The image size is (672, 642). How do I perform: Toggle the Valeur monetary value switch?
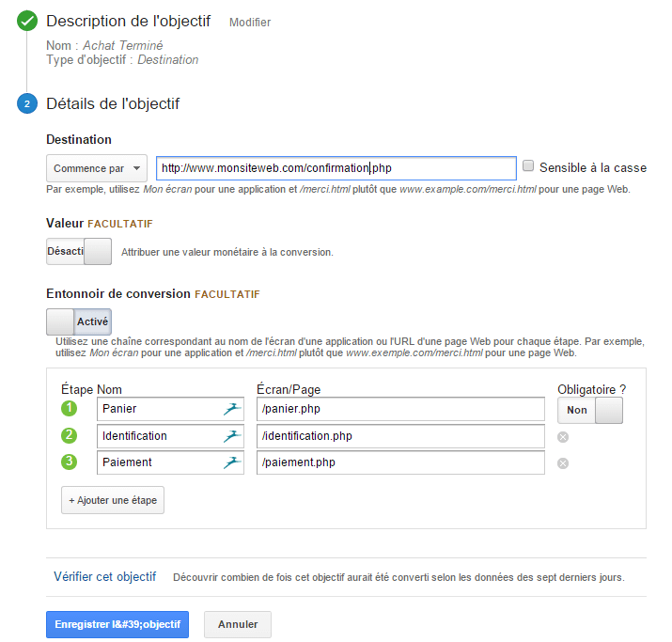(79, 252)
